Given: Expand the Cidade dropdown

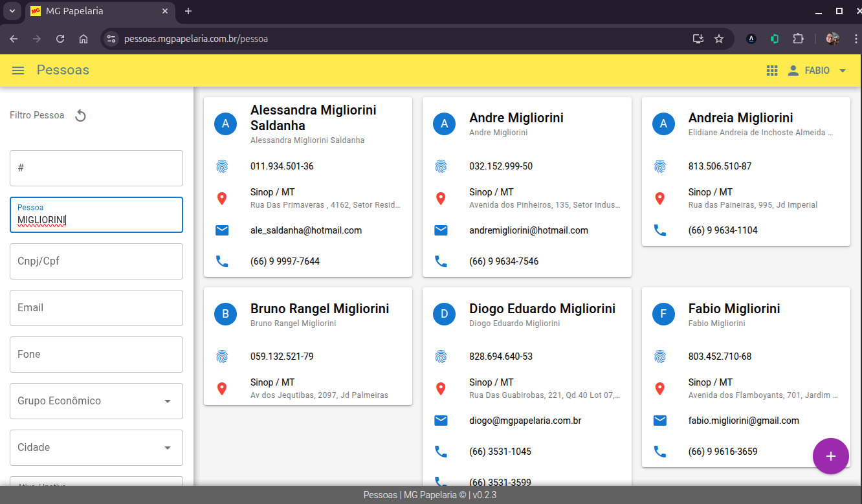Looking at the screenshot, I should click(168, 448).
